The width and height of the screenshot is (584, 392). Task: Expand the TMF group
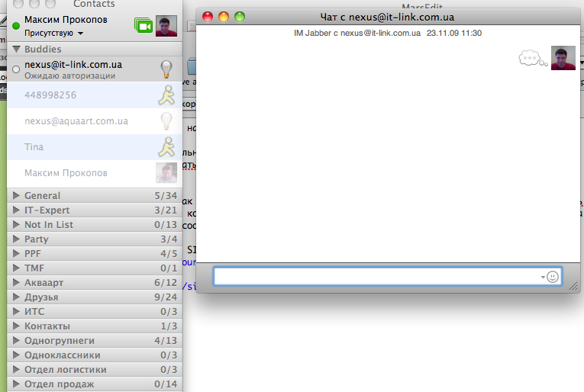pyautogui.click(x=16, y=268)
